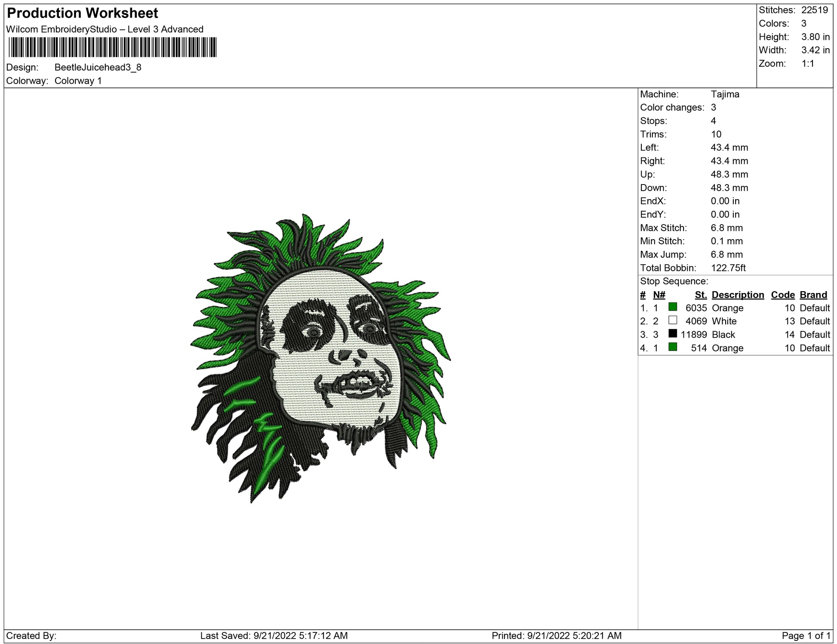Viewport: 837px width, 644px height.
Task: Click the Total Bobbin value 122.75ft
Action: [x=728, y=268]
